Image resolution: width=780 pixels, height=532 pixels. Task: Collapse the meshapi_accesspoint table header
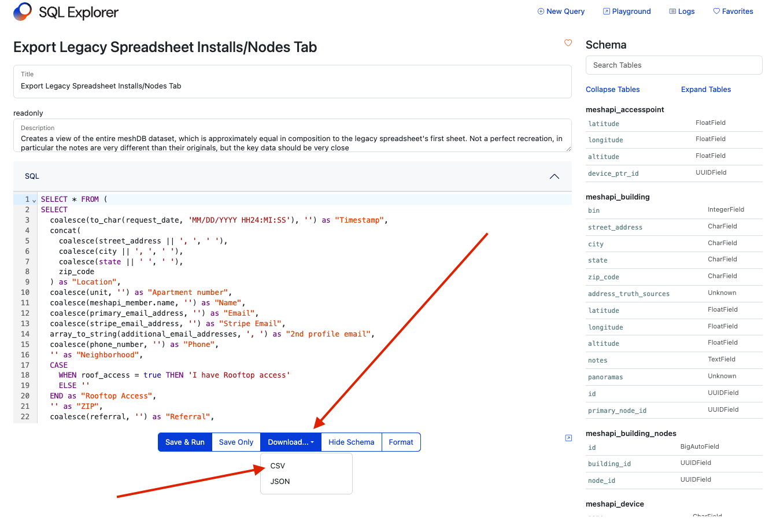tap(625, 109)
